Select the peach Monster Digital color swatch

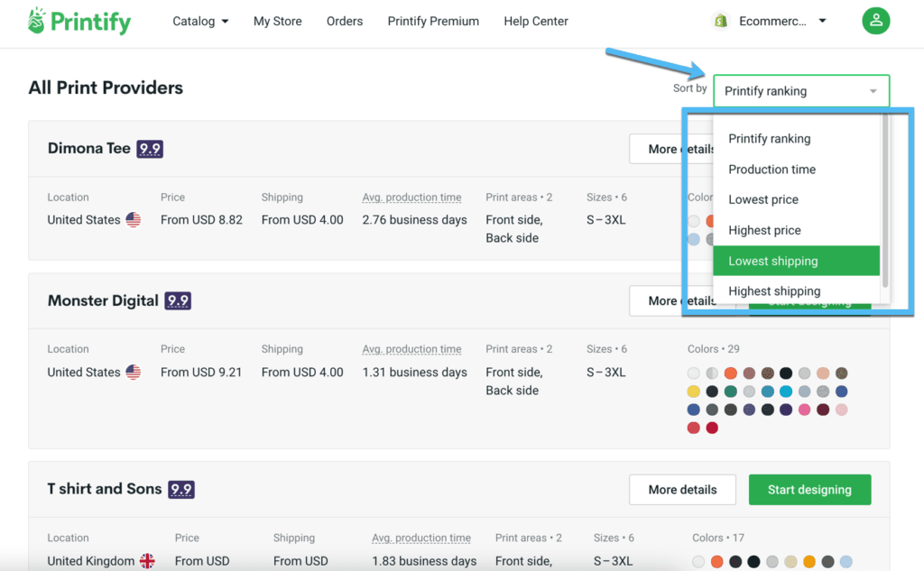click(823, 373)
